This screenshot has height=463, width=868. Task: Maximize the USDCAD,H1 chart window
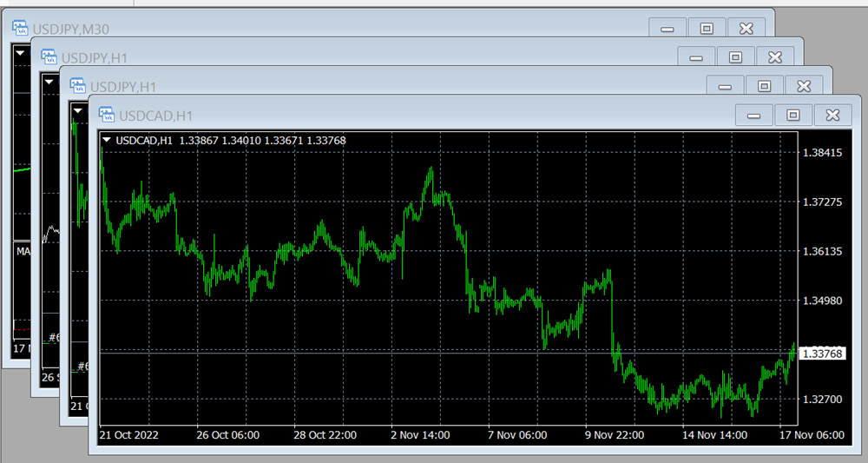793,116
